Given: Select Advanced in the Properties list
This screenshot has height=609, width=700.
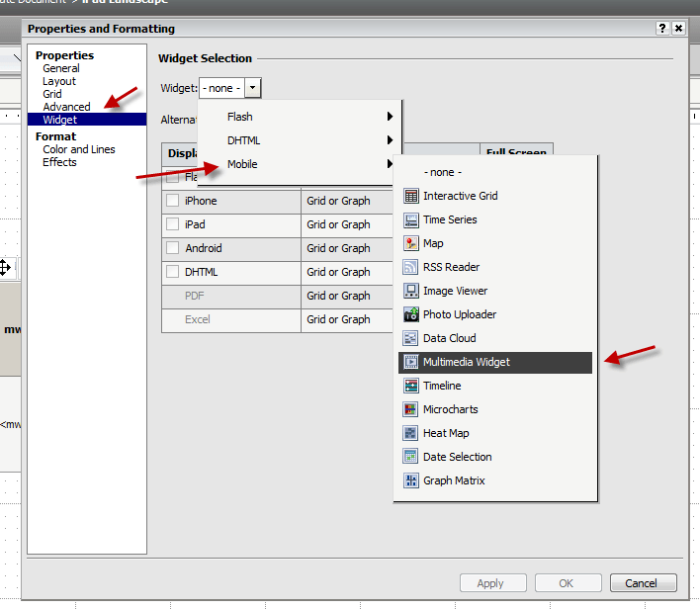Looking at the screenshot, I should click(66, 107).
